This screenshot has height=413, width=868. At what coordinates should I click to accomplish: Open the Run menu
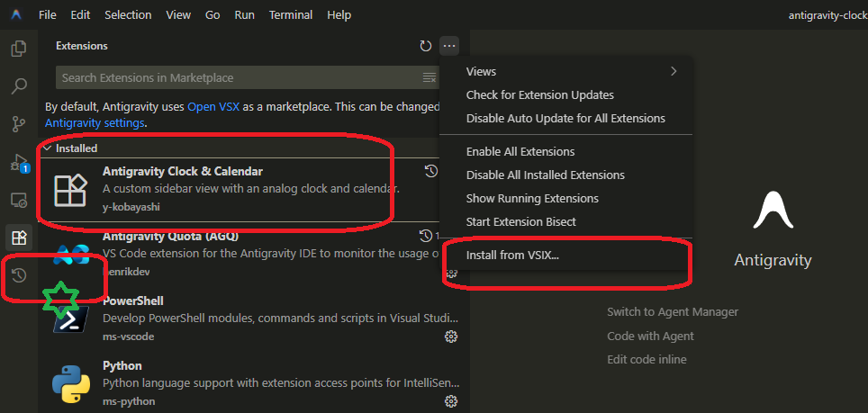[x=244, y=15]
